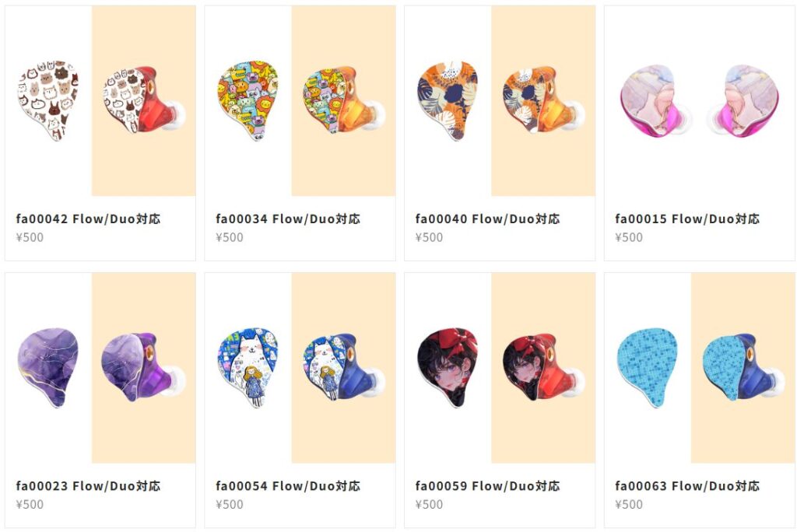The height and width of the screenshot is (532, 797).
Task: Click the fa00063 Flow/Duo対応 product title
Action: pyautogui.click(x=687, y=486)
